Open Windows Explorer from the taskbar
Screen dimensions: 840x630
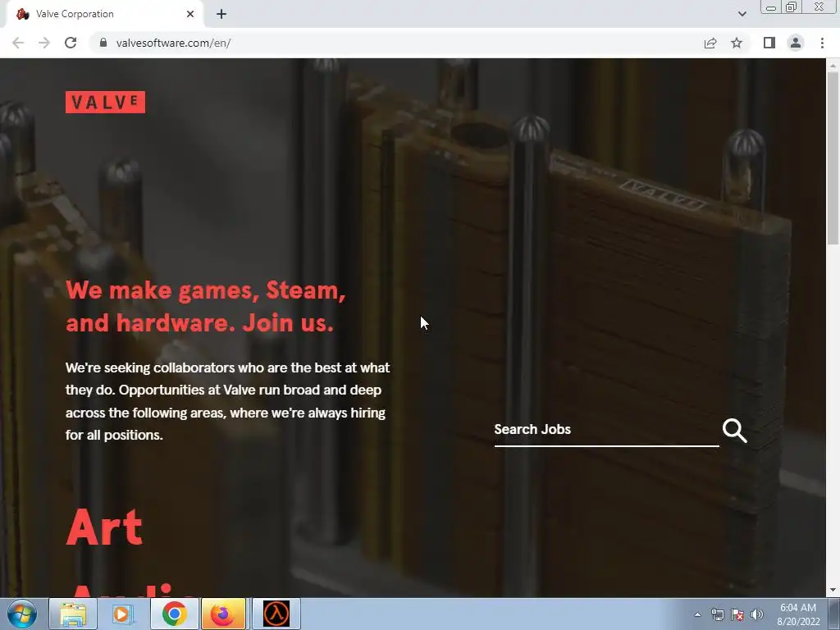(73, 614)
